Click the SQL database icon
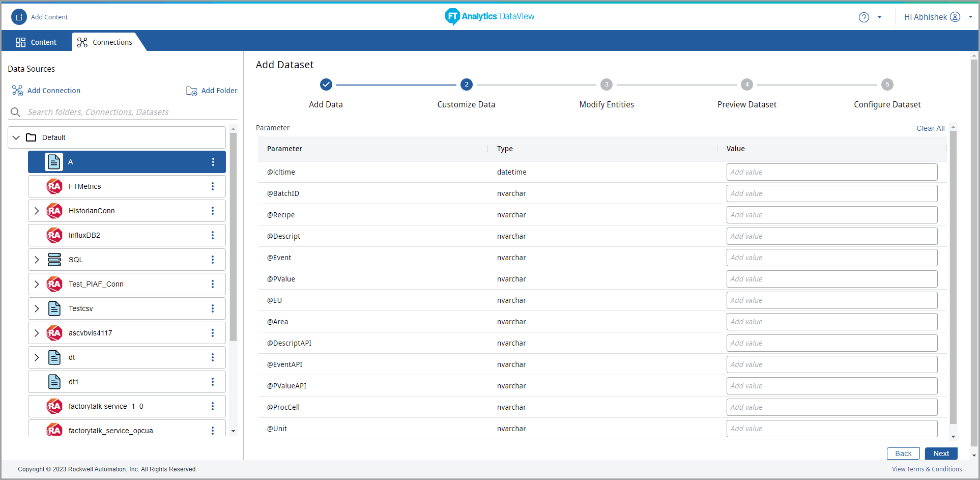This screenshot has width=980, height=480. pos(54,260)
